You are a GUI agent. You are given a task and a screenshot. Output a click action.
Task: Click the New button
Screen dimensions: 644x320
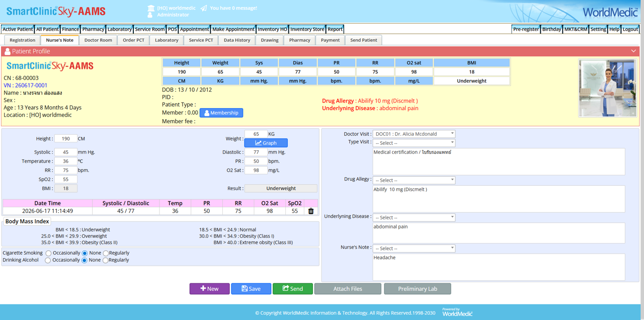209,289
